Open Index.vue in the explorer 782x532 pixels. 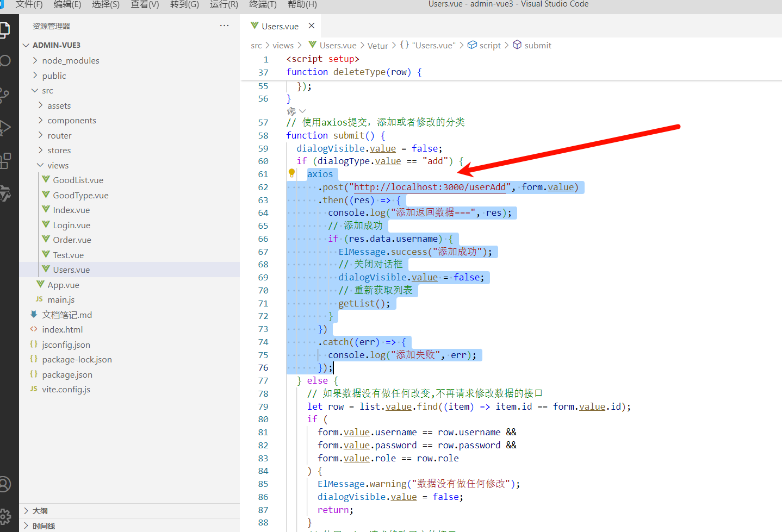point(71,210)
